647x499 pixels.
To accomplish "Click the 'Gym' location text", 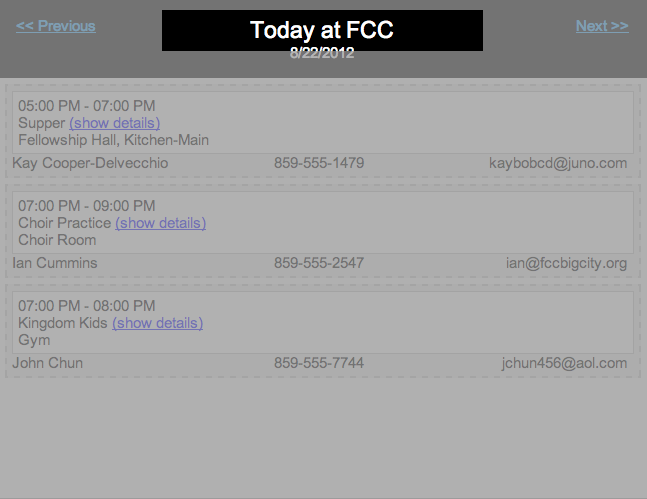I will [34, 340].
